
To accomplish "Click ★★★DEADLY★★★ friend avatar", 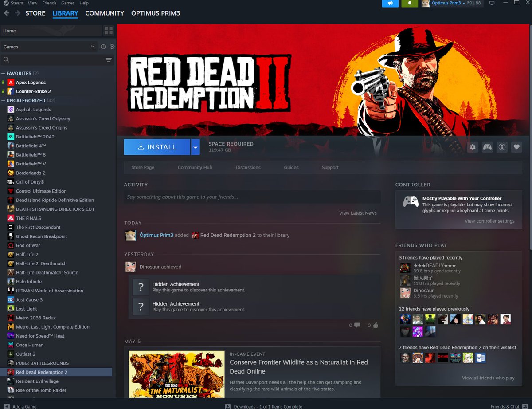I will point(405,267).
